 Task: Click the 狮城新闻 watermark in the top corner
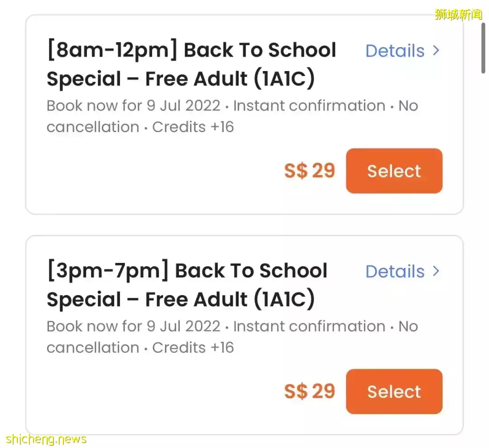pyautogui.click(x=458, y=14)
